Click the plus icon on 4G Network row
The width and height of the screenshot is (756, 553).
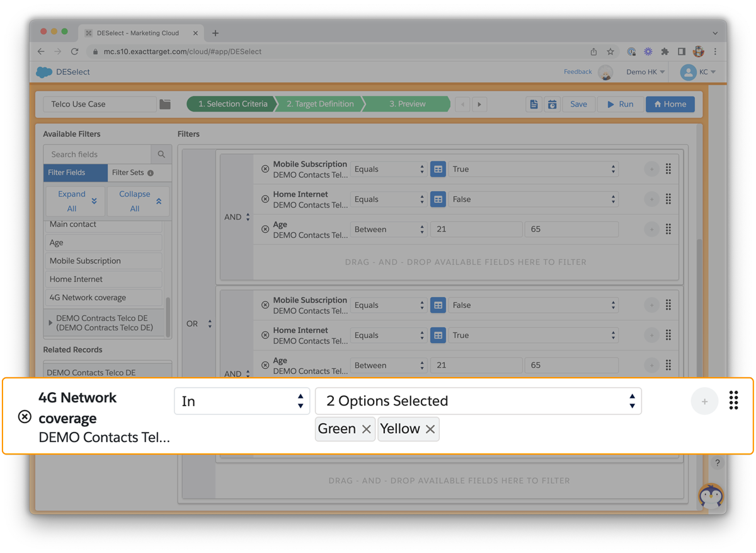point(704,402)
